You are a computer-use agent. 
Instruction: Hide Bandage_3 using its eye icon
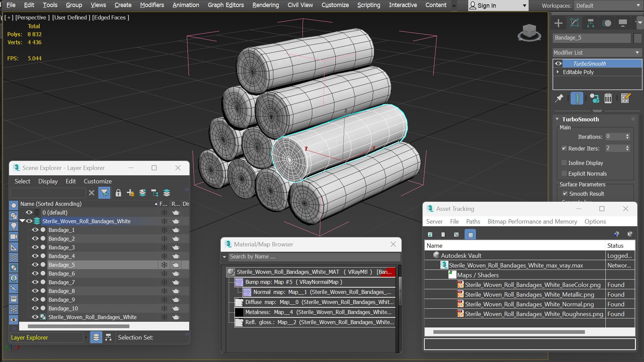pyautogui.click(x=35, y=247)
